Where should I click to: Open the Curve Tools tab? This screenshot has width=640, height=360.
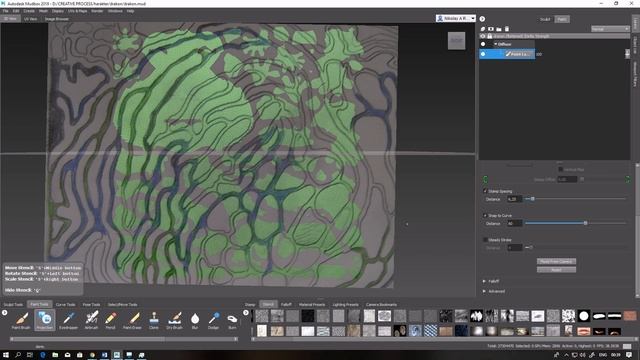pos(65,304)
